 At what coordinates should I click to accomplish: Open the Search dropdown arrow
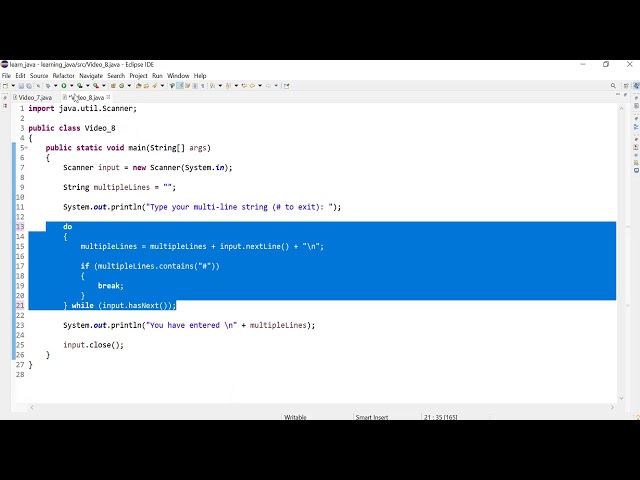coord(162,86)
